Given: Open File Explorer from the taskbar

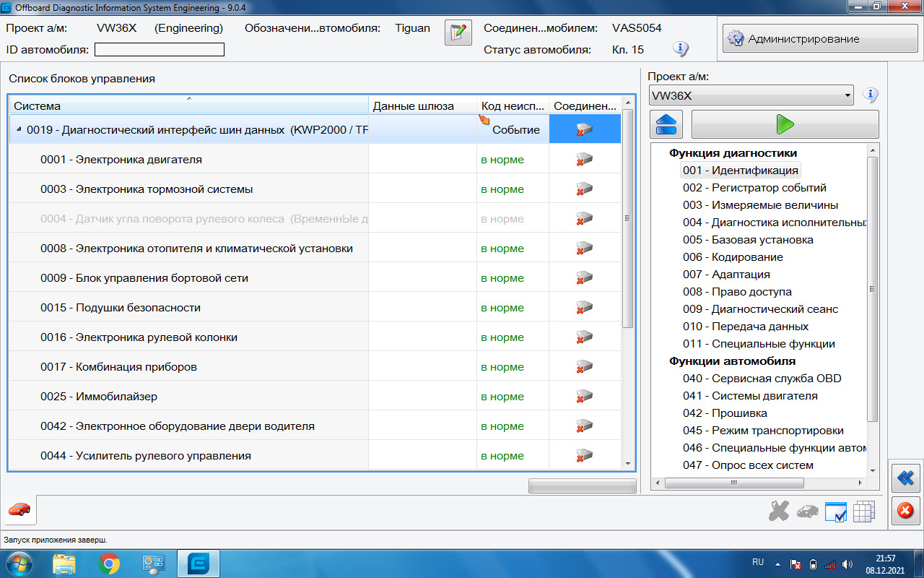Looking at the screenshot, I should tap(64, 564).
